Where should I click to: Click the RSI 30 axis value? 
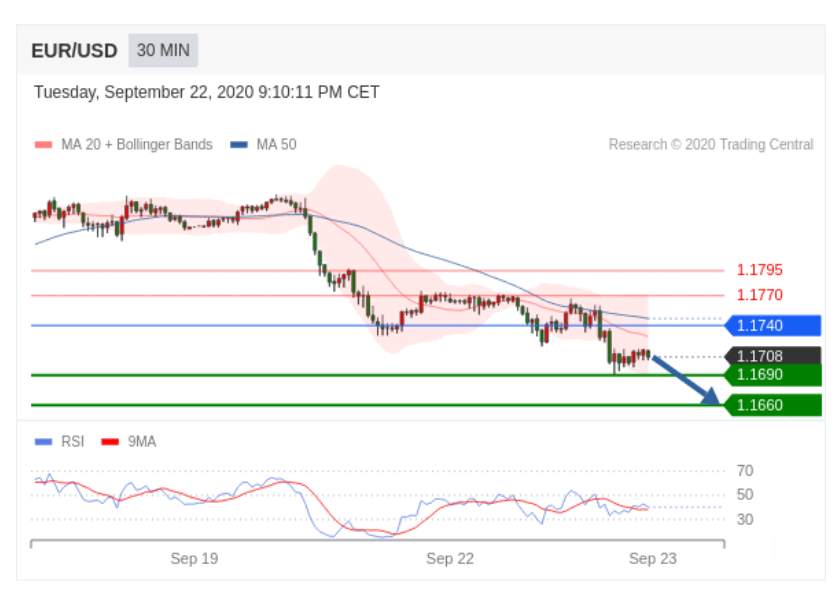click(x=745, y=519)
